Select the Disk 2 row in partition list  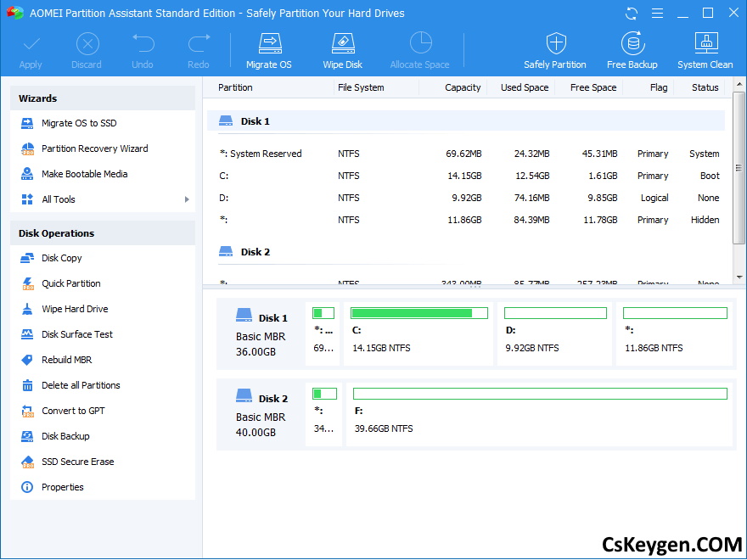coord(466,252)
